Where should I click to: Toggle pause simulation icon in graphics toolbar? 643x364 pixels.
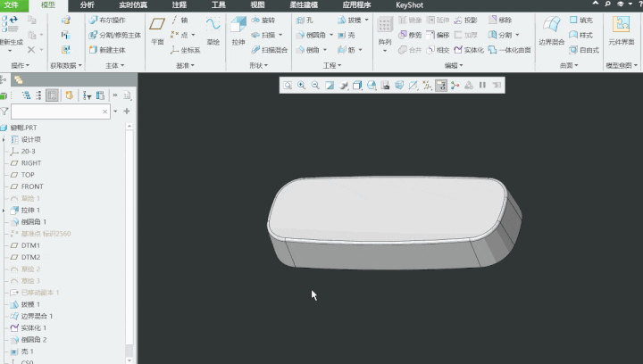tap(482, 85)
